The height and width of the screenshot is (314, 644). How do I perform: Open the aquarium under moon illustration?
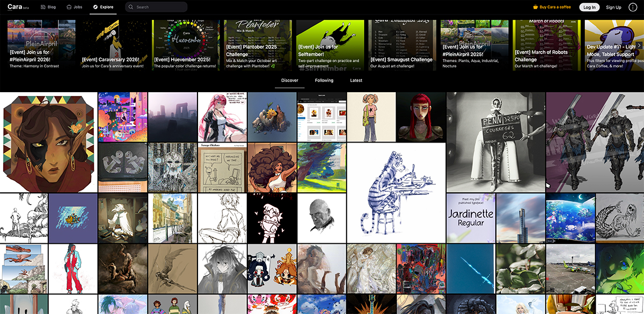tap(570, 218)
